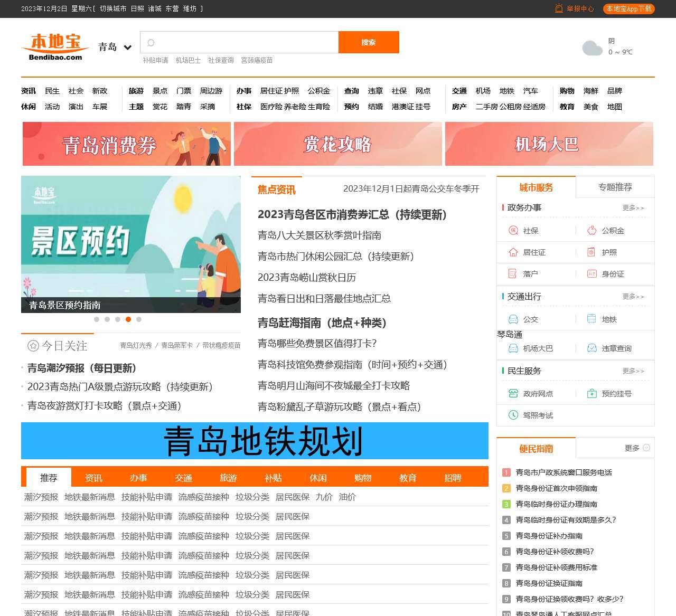Select the third carousel dot
This screenshot has width=676, height=616.
[118, 319]
